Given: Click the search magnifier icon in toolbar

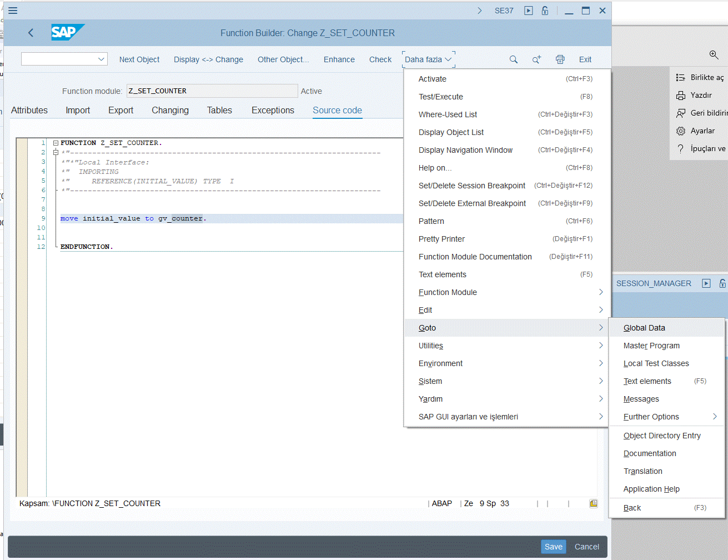Looking at the screenshot, I should coord(514,59).
